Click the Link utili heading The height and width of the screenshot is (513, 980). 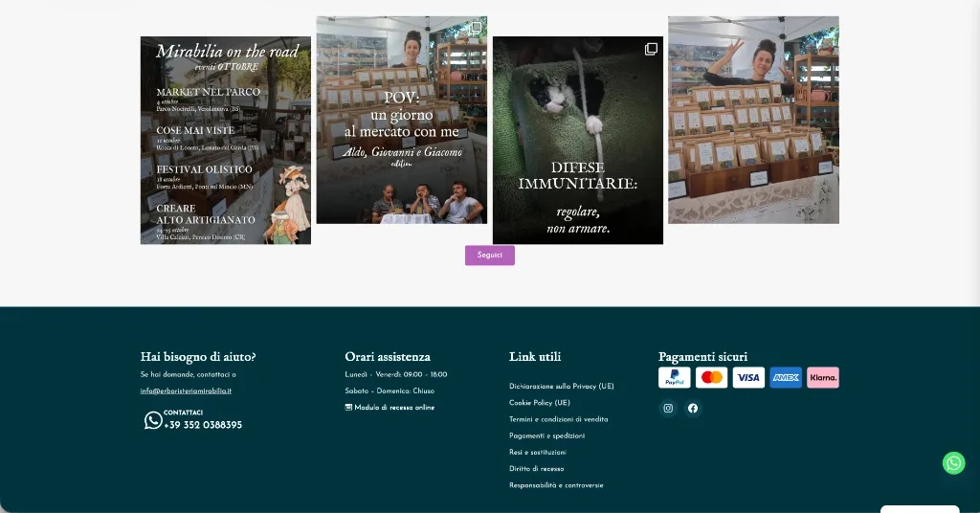(535, 357)
